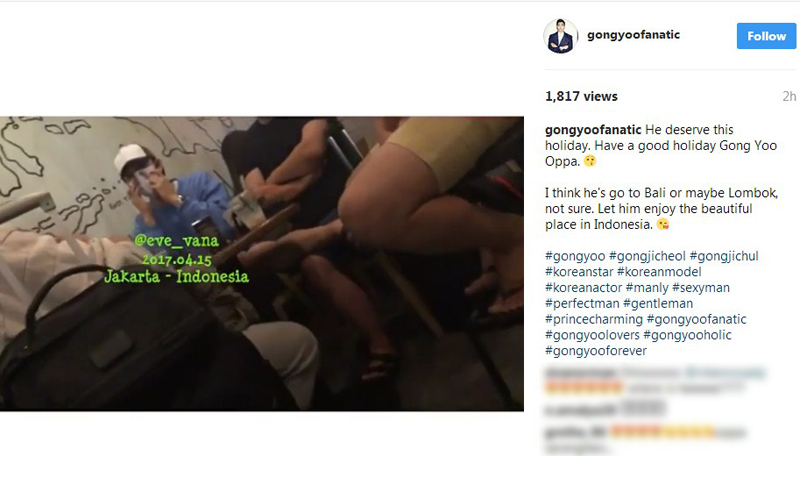Image resolution: width=800 pixels, height=500 pixels.
Task: Play the Jakarta Indonesia video
Action: (x=262, y=263)
